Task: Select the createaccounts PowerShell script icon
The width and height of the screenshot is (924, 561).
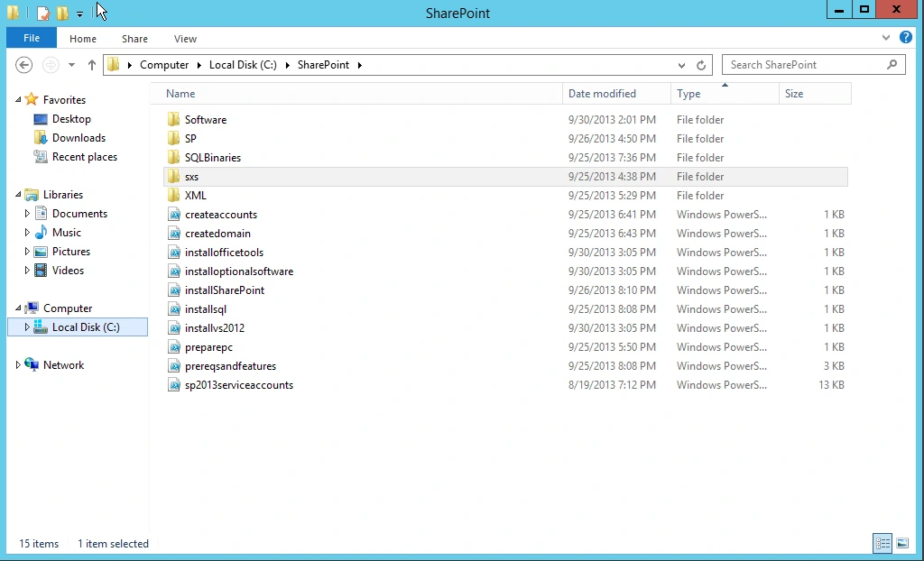Action: [x=174, y=215]
